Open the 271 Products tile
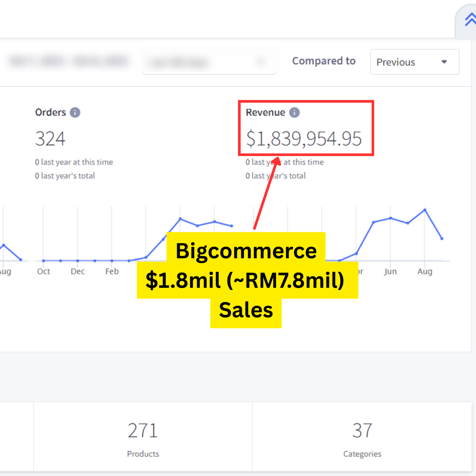 tap(143, 437)
